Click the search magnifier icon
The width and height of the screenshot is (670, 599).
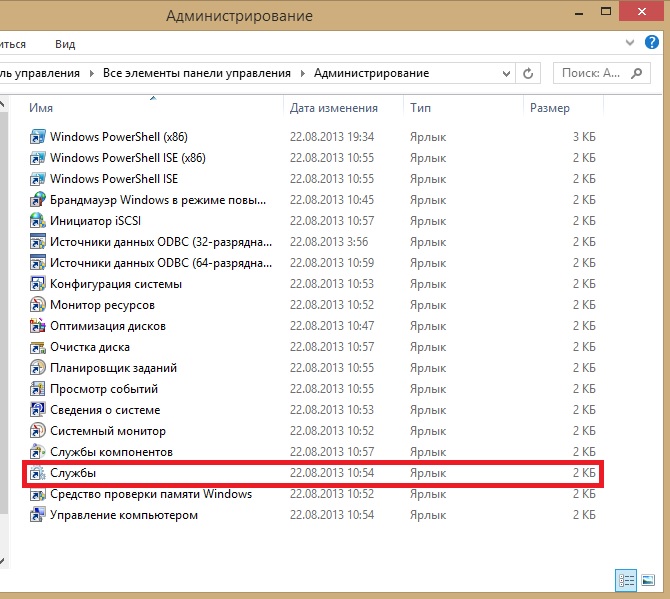point(637,73)
